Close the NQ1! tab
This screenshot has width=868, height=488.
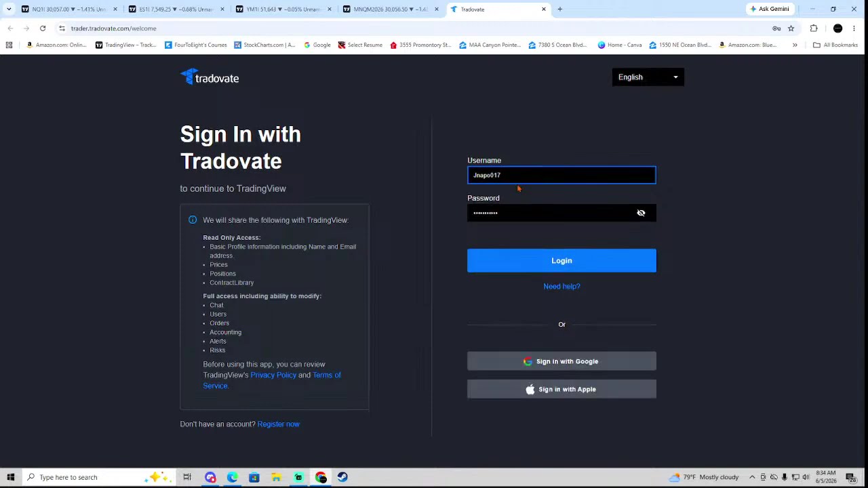[115, 9]
